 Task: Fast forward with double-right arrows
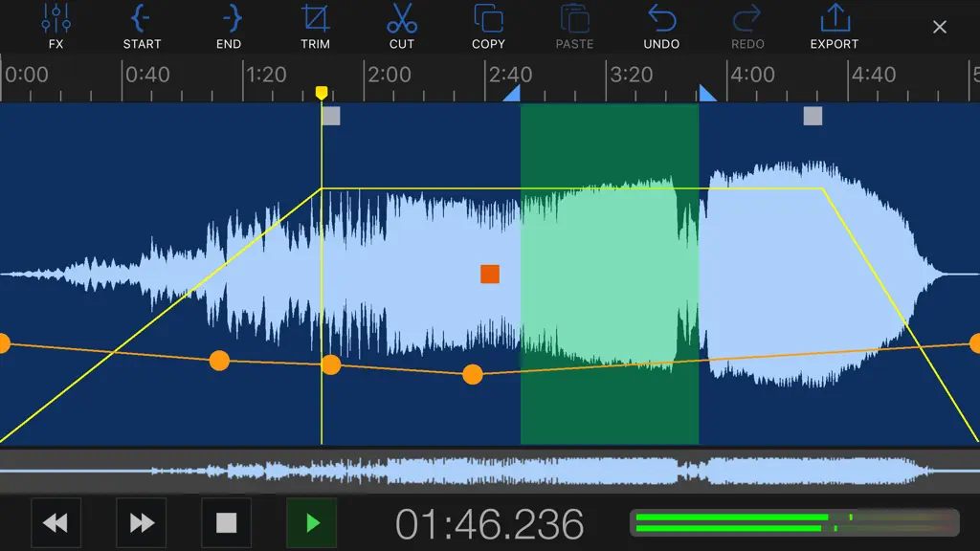[142, 523]
